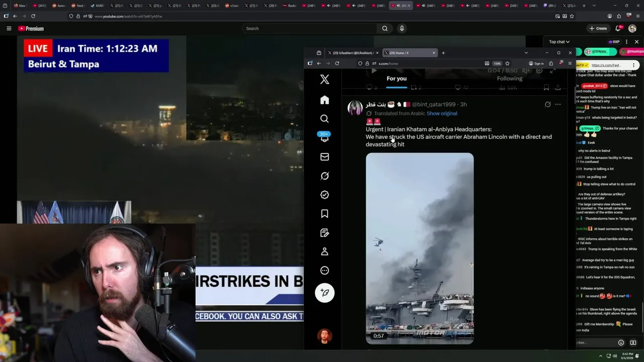Open extensions icon in x.com browser toolbar

point(551,63)
